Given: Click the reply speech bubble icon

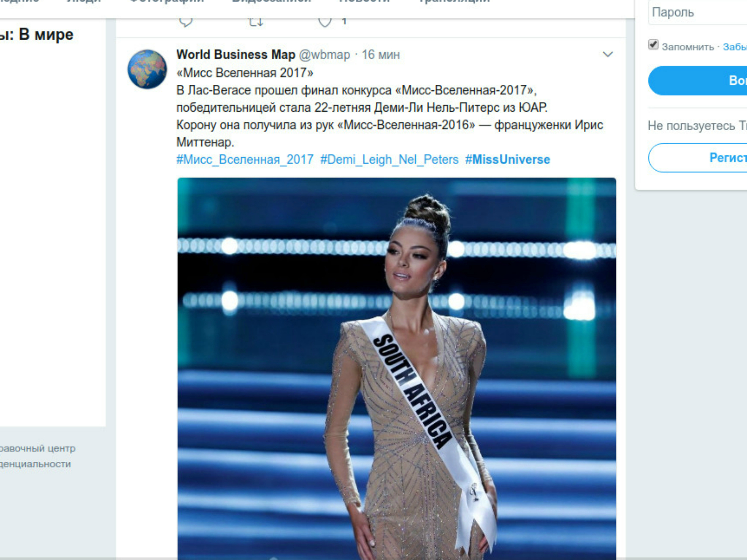Looking at the screenshot, I should [186, 22].
